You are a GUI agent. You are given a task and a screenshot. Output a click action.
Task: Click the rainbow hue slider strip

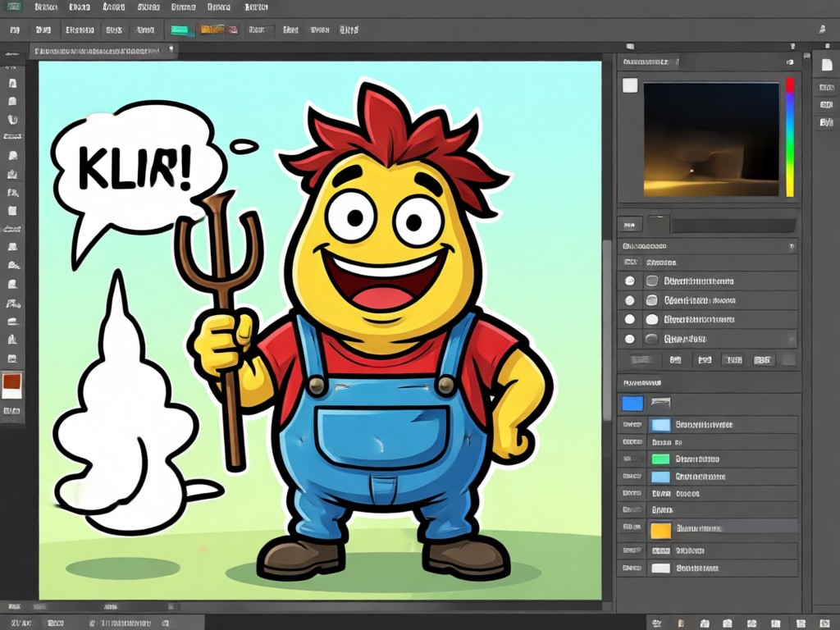click(x=790, y=138)
